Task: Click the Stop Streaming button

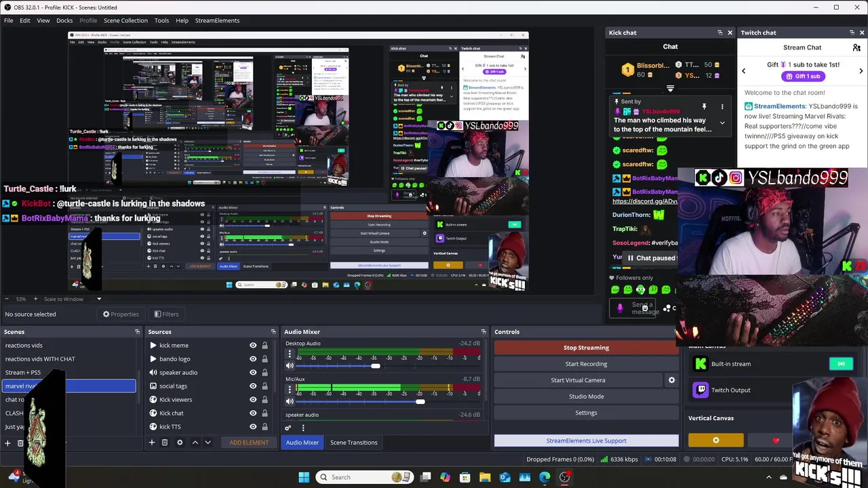Action: [x=587, y=348]
